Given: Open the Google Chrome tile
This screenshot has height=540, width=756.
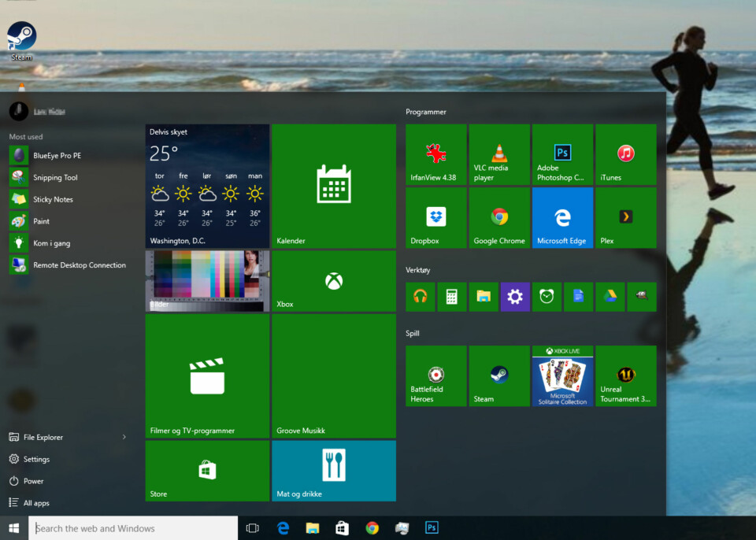Looking at the screenshot, I should (x=499, y=217).
